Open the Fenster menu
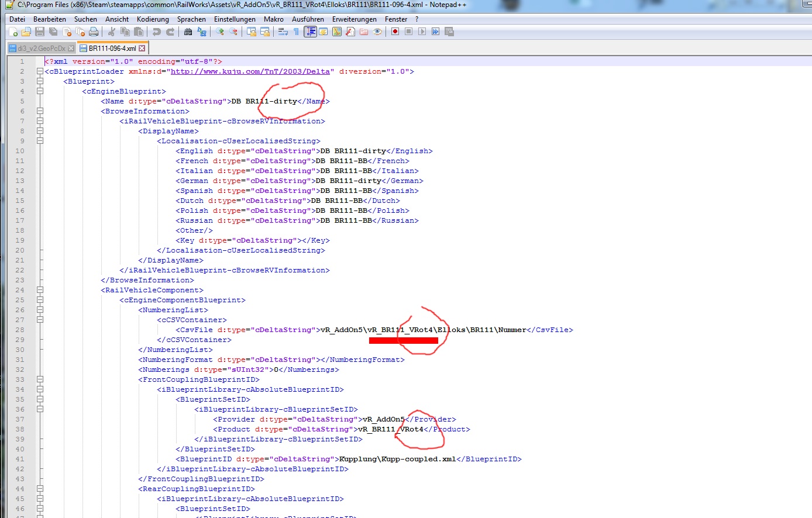Image resolution: width=812 pixels, height=518 pixels. tap(396, 19)
